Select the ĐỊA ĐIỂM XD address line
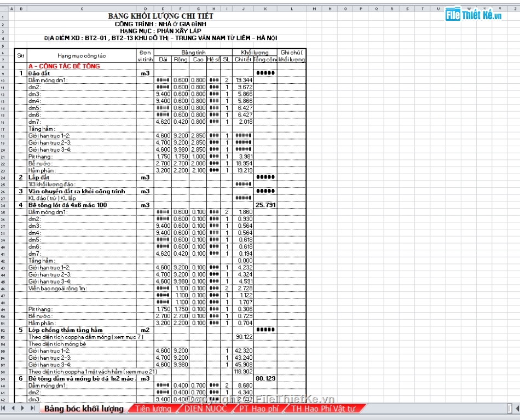 [x=160, y=38]
